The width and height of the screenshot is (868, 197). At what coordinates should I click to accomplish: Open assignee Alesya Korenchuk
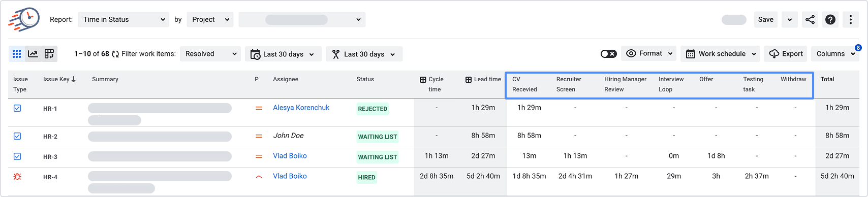point(301,108)
